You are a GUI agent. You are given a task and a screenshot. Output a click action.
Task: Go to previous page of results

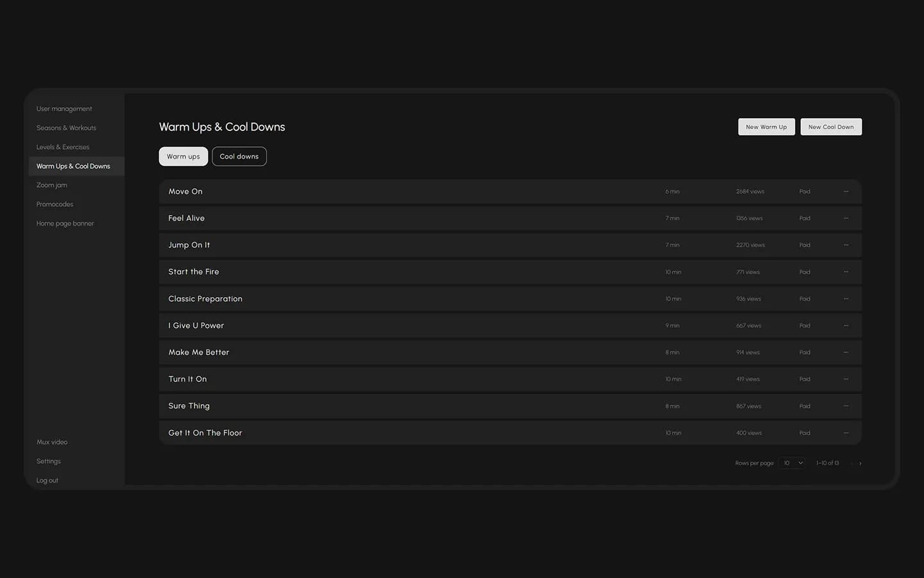click(x=851, y=463)
